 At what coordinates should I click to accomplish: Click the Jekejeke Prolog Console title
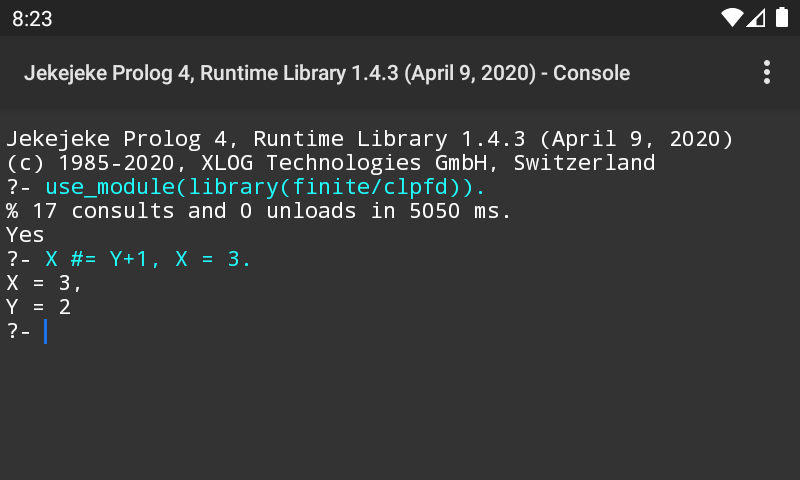point(327,73)
